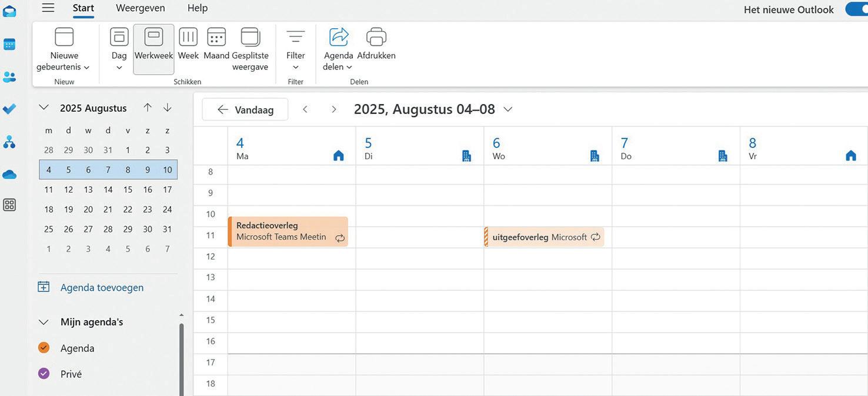Go to previous week arrow
Image resolution: width=868 pixels, height=396 pixels.
(x=305, y=109)
